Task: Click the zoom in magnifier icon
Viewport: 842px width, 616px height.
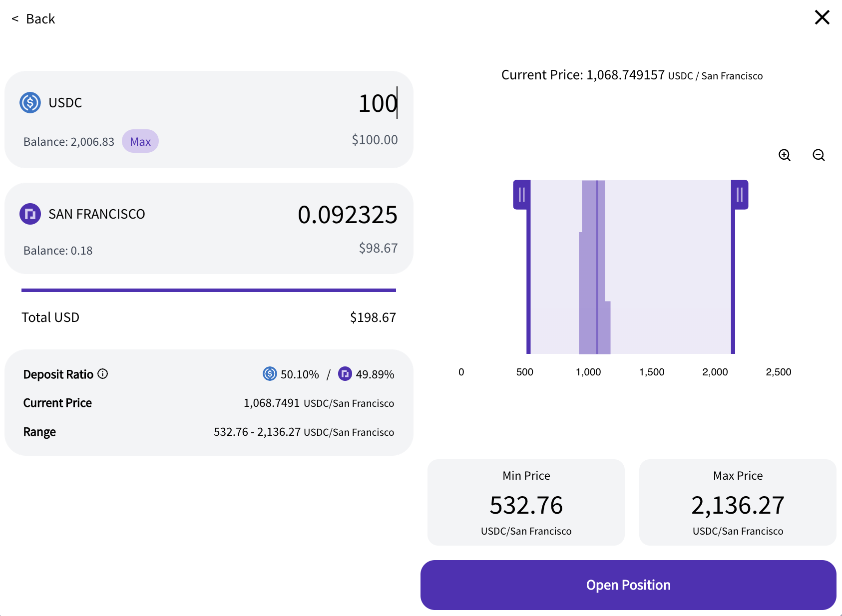Action: click(785, 155)
